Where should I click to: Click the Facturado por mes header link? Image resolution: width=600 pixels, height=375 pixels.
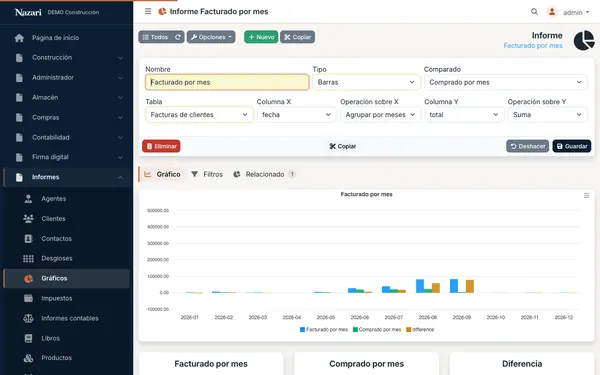[x=533, y=46]
